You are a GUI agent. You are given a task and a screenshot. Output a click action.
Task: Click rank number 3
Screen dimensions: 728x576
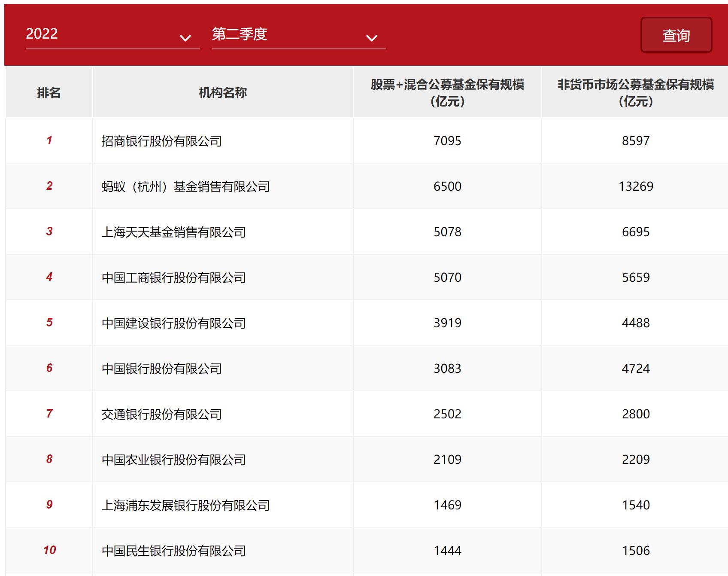pos(49,232)
